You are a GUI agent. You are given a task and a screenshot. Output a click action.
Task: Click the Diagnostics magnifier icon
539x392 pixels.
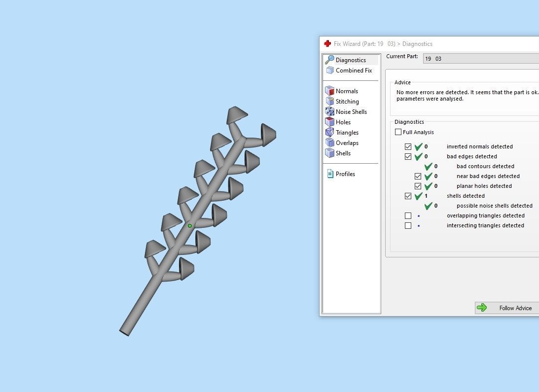[329, 60]
